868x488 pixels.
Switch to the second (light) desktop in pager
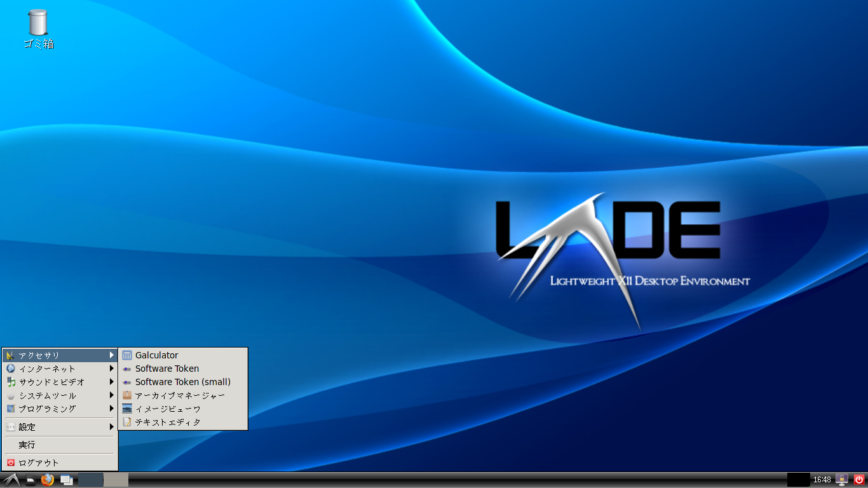(x=116, y=480)
